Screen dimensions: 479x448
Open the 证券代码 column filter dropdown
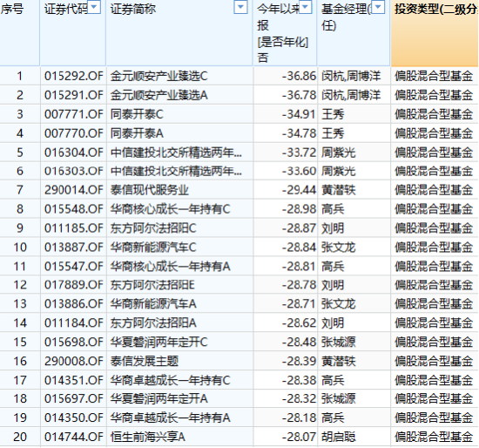tap(94, 7)
